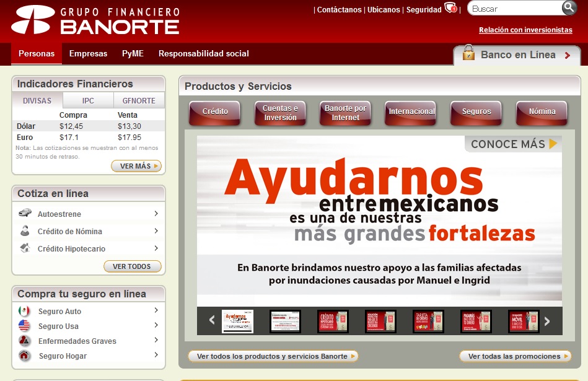Viewport: 588px width, 381px height.
Task: Open the Seguridad link
Action: coord(424,10)
